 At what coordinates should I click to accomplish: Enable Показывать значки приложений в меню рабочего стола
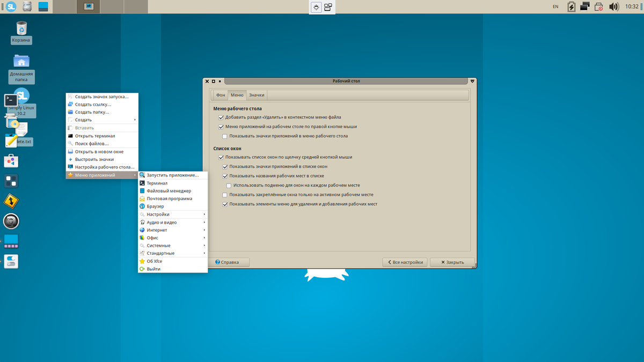point(224,137)
